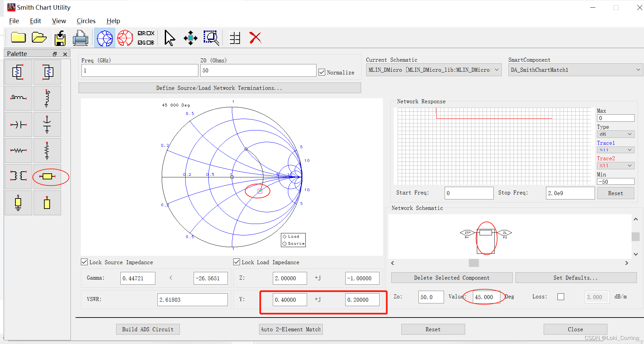Add a series resistor from palette
Image resolution: width=644 pixels, height=344 pixels.
[x=18, y=151]
